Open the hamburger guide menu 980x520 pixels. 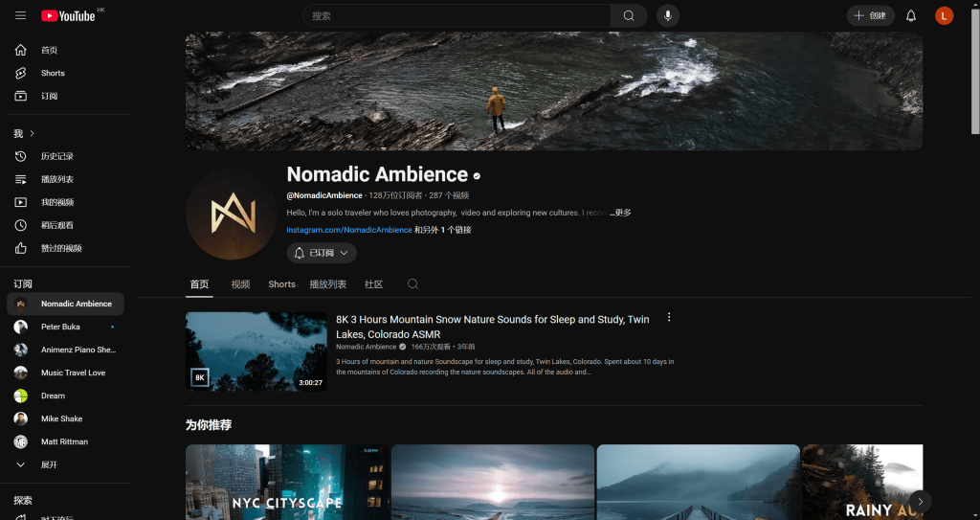[x=20, y=15]
